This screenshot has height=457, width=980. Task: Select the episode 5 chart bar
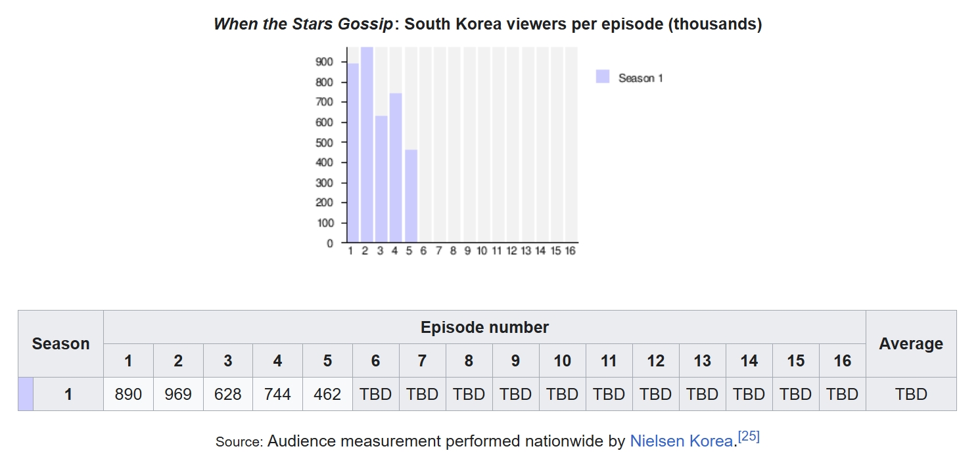coord(411,196)
